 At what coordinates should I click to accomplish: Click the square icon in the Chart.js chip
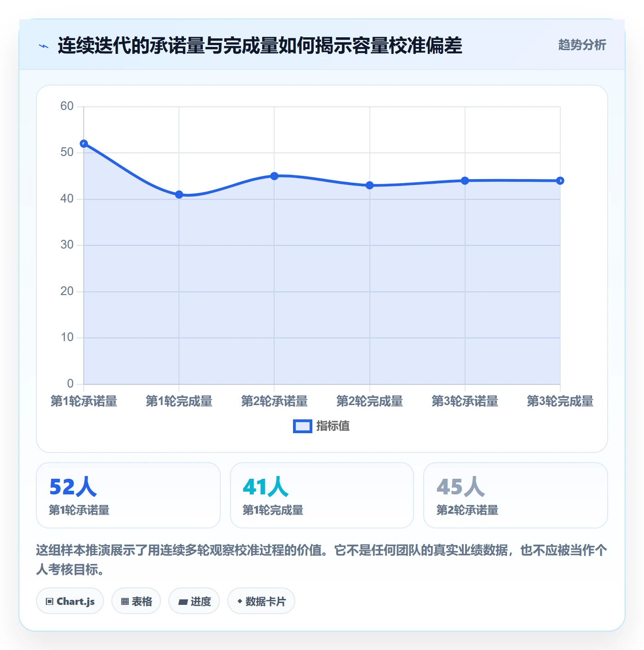tap(50, 602)
